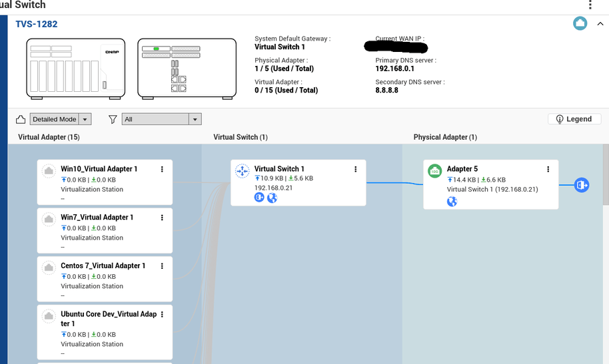Click the blue gateway icon right of Adapter 5
Image resolution: width=609 pixels, height=364 pixels.
pos(582,185)
